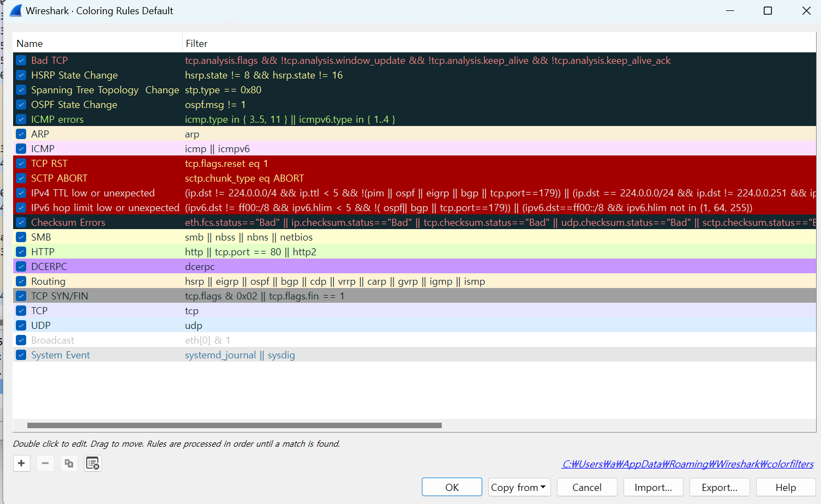The height and width of the screenshot is (504, 821).
Task: Click the 'smb || nbss || nbns || netbios' filter
Action: pyautogui.click(x=249, y=237)
